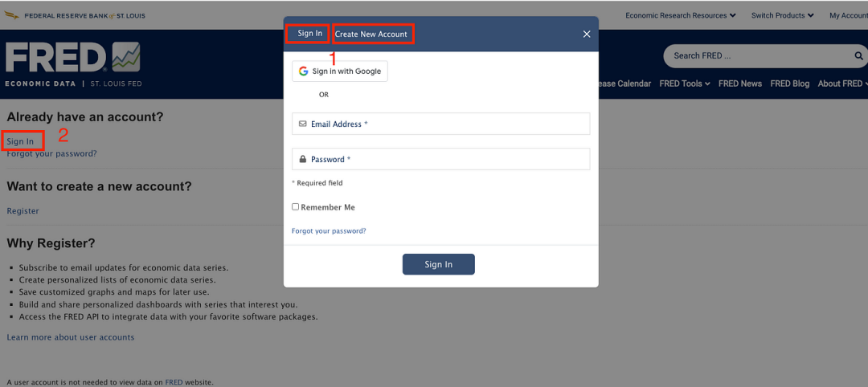This screenshot has width=868, height=387.
Task: Click Forgot your password in dialog
Action: click(x=329, y=230)
